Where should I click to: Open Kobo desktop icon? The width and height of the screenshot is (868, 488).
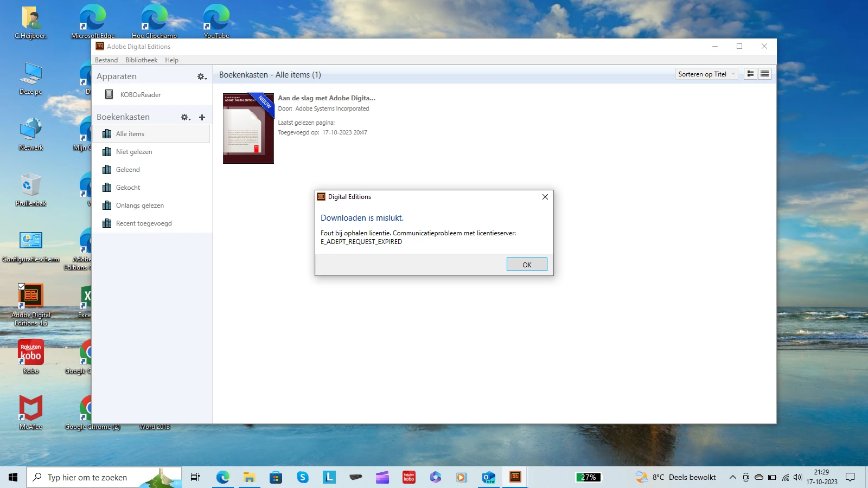tap(31, 357)
